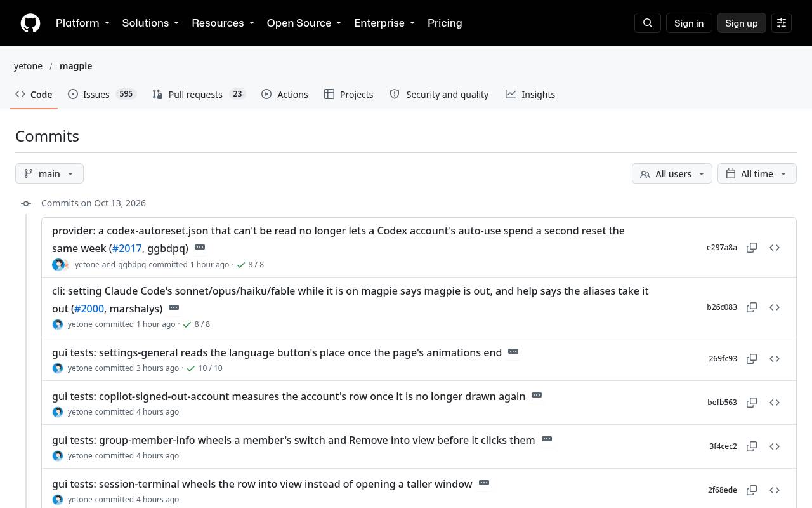Copy full SHA for commit 269fc93
Viewport: 812px width, 508px height.
[x=752, y=359]
